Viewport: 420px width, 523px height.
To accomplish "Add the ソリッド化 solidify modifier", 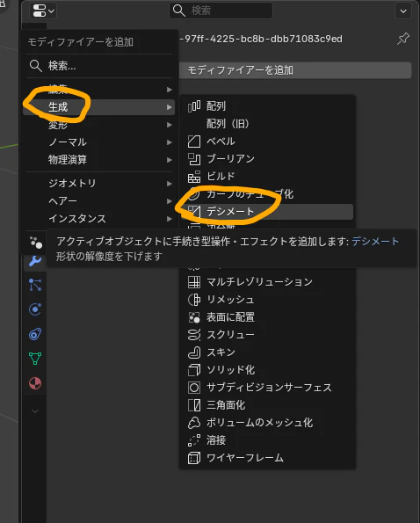I will (267, 370).
